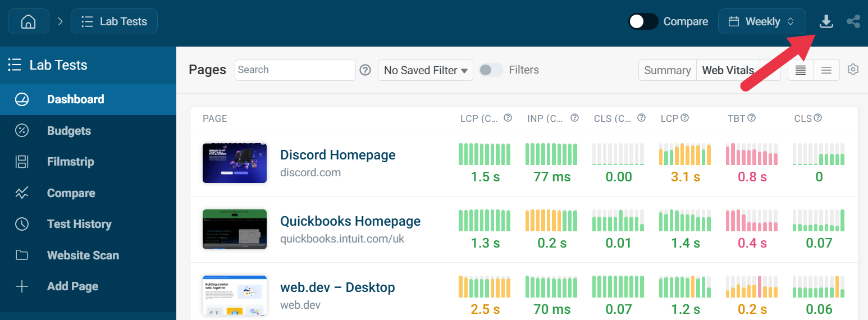Click the search help question icon
The image size is (868, 320).
pyautogui.click(x=366, y=70)
